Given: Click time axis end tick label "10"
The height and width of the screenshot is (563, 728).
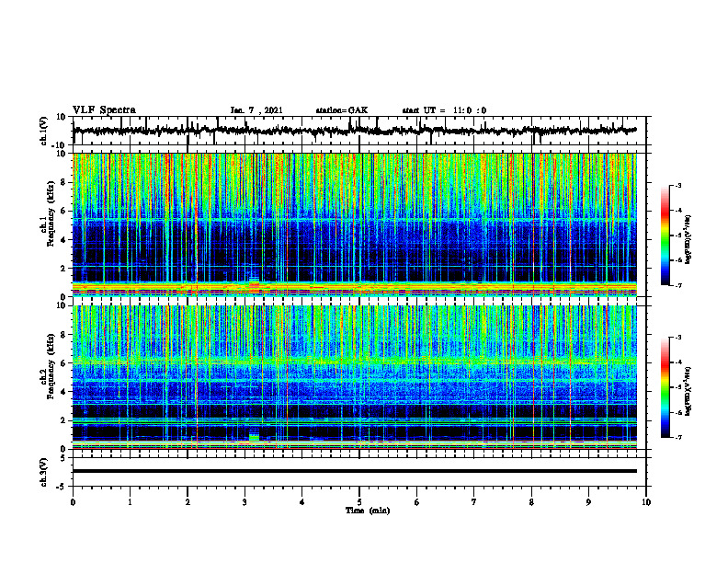Looking at the screenshot, I should (x=646, y=502).
